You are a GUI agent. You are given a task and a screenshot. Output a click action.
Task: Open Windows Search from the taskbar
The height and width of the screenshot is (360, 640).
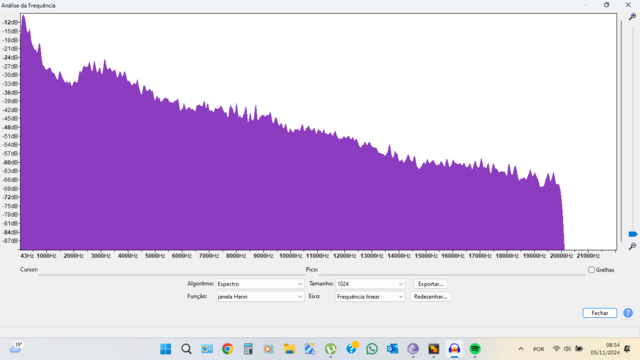pos(186,349)
